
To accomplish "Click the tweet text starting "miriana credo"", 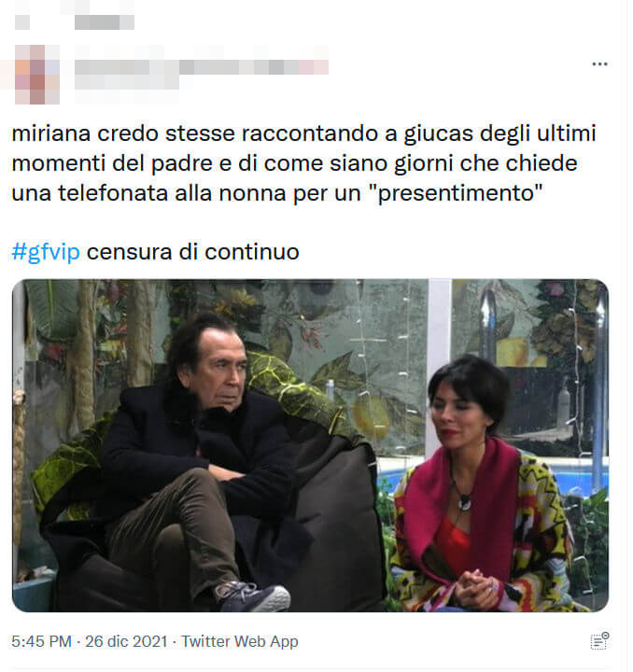I will coord(303,163).
